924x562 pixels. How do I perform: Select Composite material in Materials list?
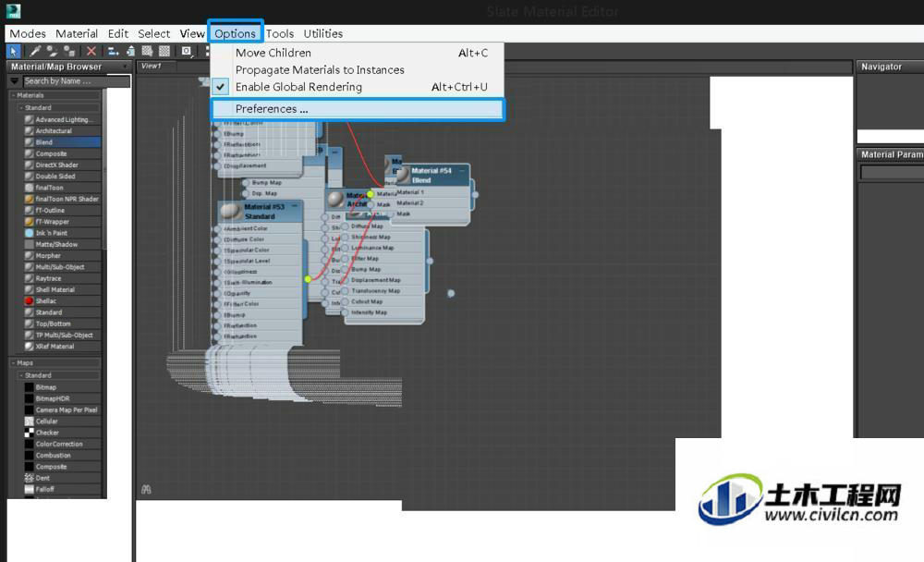(x=62, y=153)
